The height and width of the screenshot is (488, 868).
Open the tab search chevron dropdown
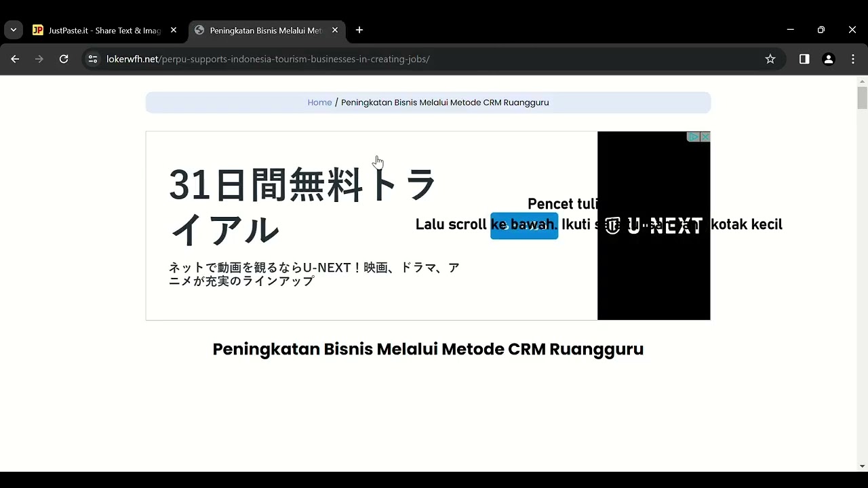(x=14, y=30)
